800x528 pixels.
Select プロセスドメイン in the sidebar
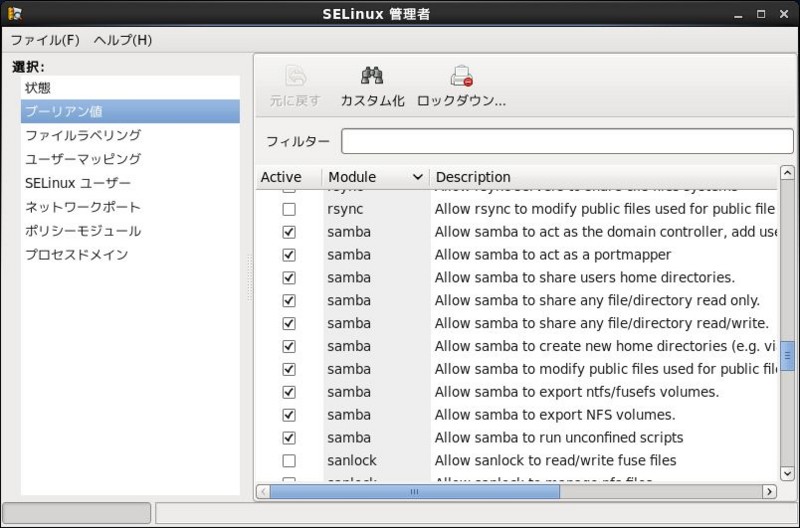(x=130, y=255)
